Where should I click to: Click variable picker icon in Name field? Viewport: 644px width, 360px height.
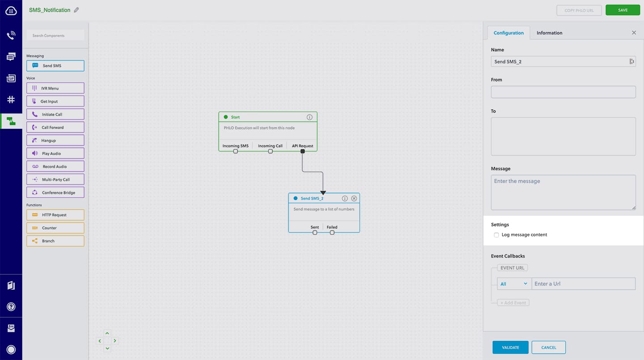point(631,62)
